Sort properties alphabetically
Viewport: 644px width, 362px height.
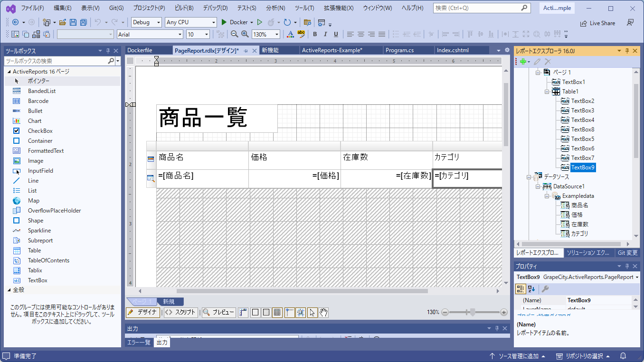click(x=531, y=288)
